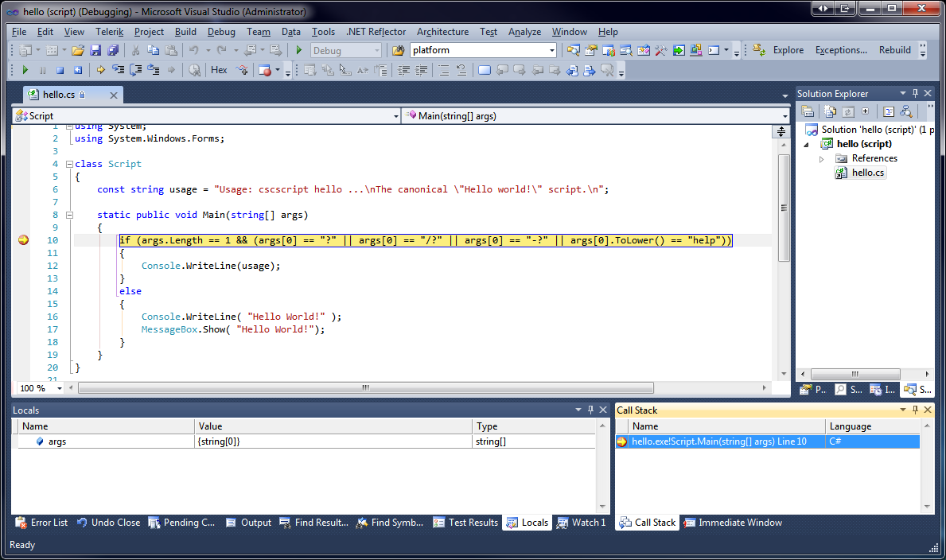Toggle auto-hide pin on Call Stack panel
The width and height of the screenshot is (946, 560).
click(915, 410)
